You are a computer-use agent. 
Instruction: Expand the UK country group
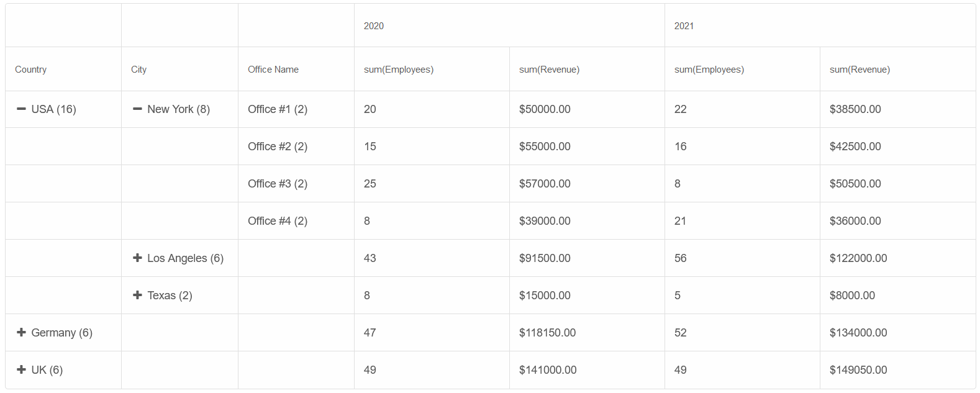(21, 369)
